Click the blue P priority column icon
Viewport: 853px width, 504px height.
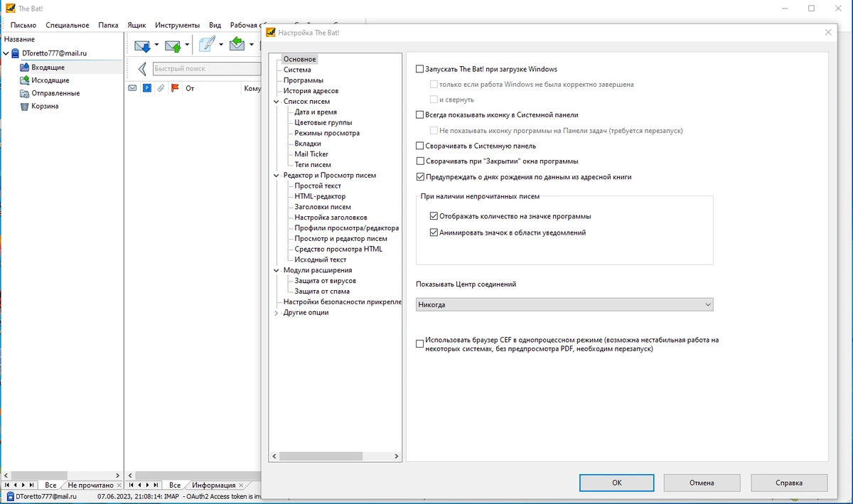point(146,89)
